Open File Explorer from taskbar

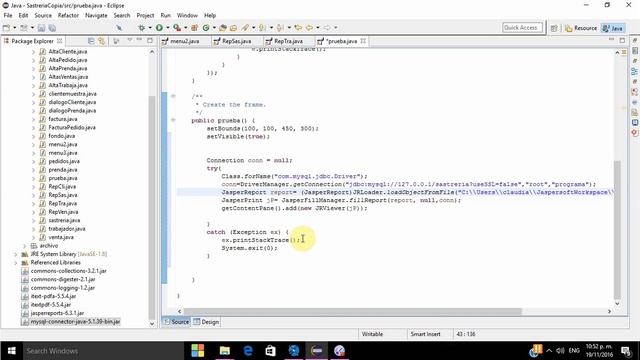224,351
